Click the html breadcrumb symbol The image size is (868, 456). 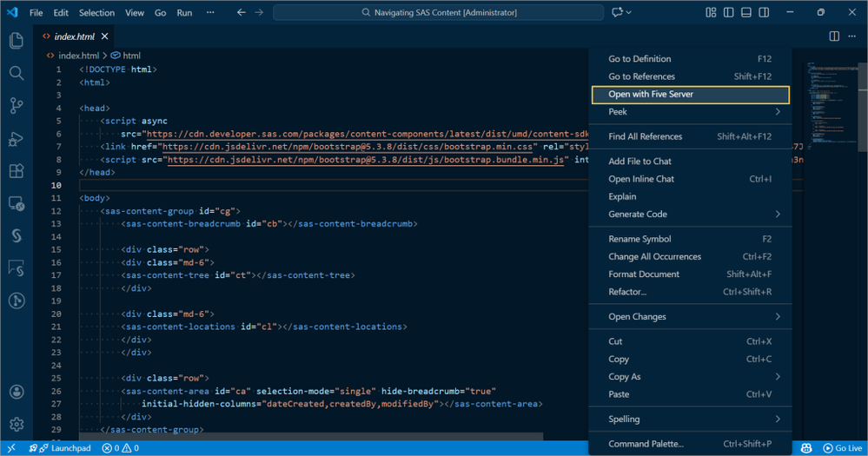126,56
